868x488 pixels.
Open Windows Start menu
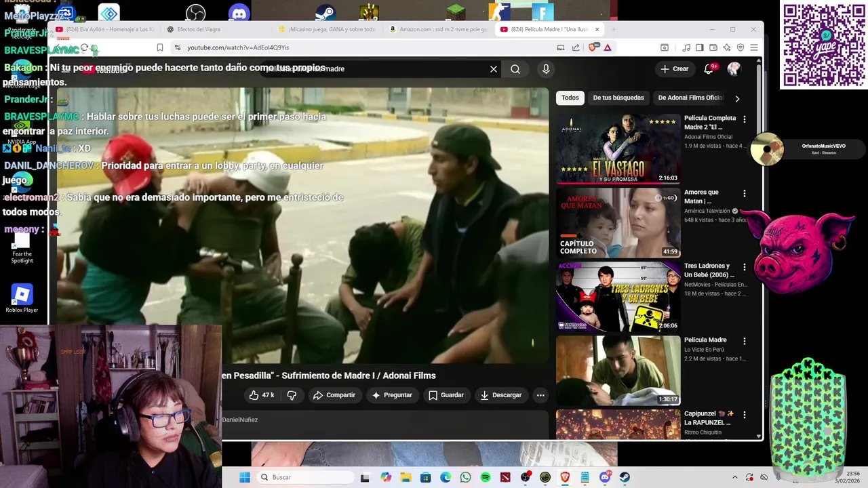point(244,477)
